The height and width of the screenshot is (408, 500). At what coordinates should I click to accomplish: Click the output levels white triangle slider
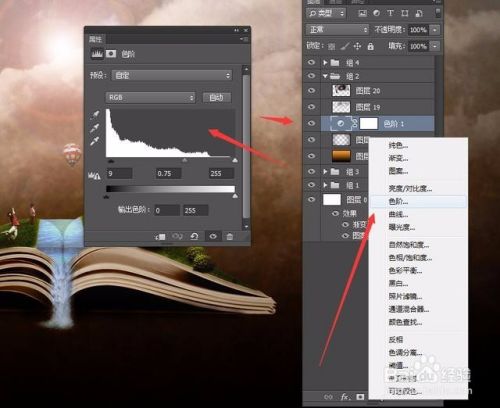(235, 196)
